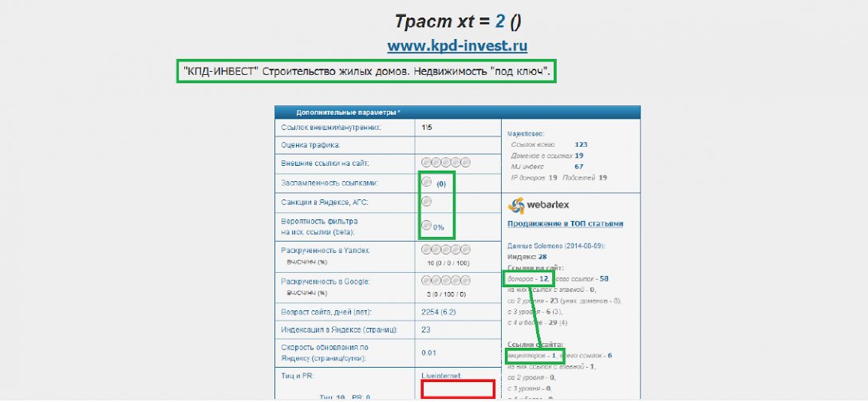Click the 'Раскрученность в Google' rating circles
This screenshot has width=868, height=402.
[446, 280]
